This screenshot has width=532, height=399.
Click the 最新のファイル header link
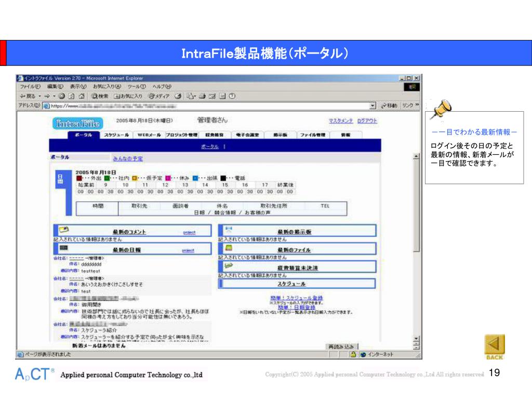pos(294,250)
